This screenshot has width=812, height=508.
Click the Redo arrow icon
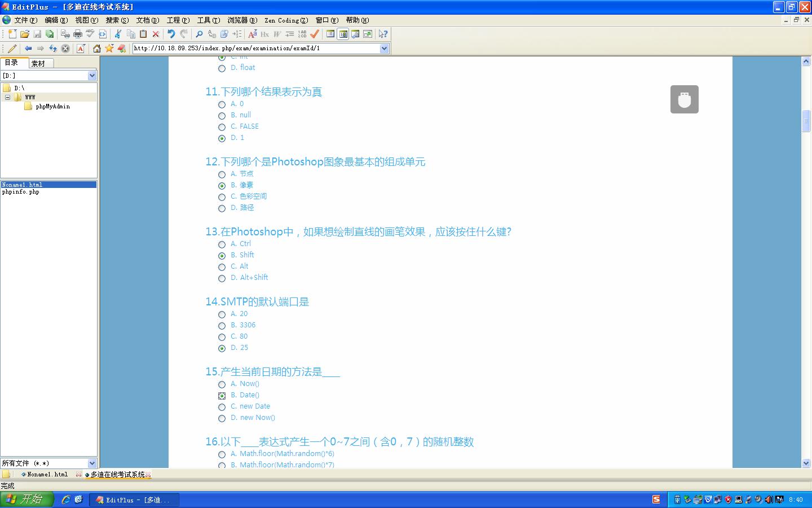(x=184, y=34)
